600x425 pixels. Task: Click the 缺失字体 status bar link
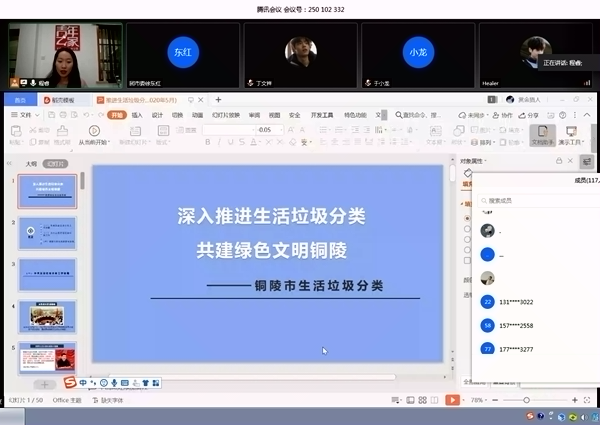pyautogui.click(x=111, y=400)
